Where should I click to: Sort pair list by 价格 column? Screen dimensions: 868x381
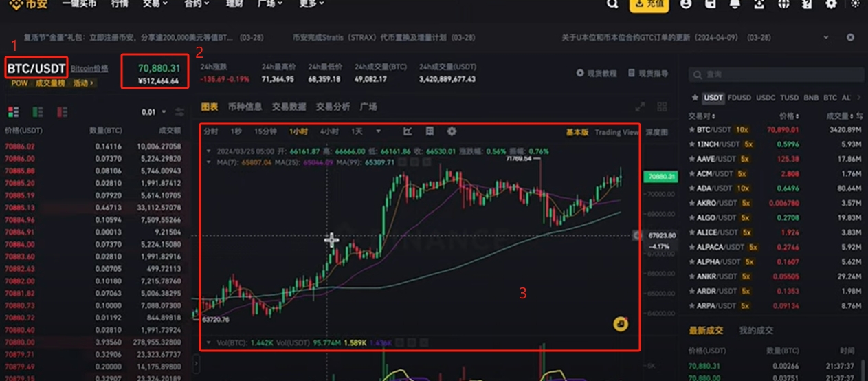click(790, 116)
